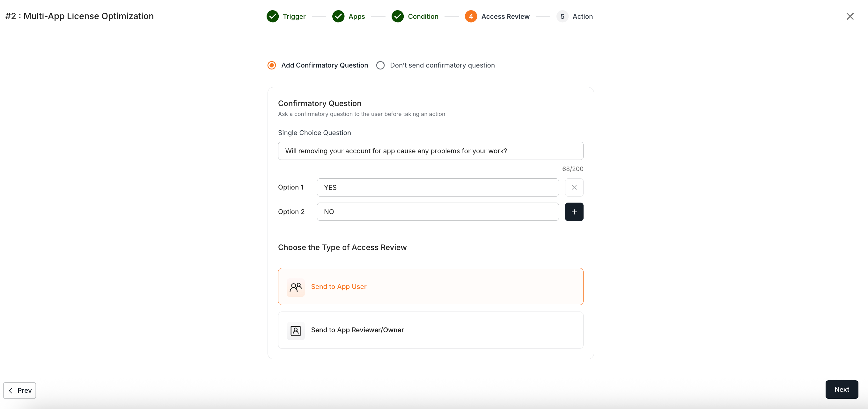Viewport: 868px width, 409px height.
Task: Choose Send to App Reviewer/Owner option
Action: click(x=430, y=330)
